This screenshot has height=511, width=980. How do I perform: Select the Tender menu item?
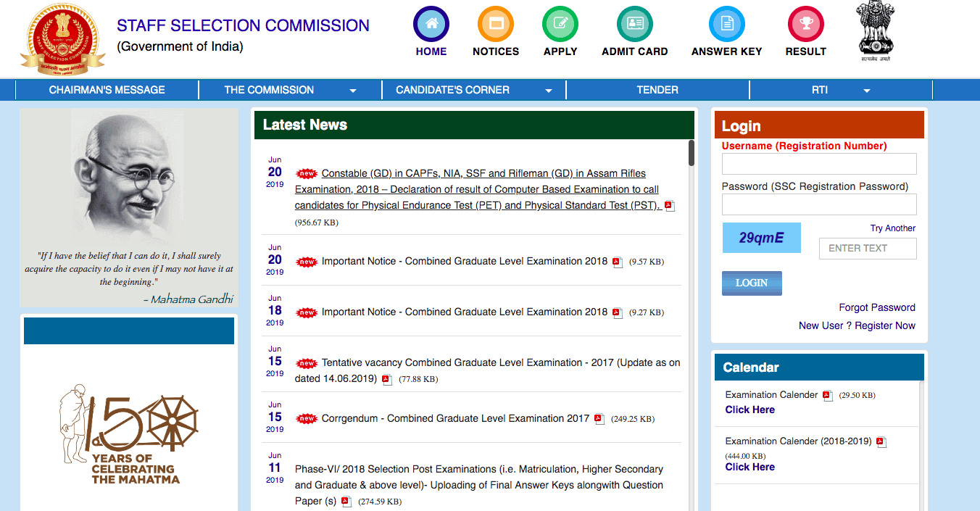(657, 90)
